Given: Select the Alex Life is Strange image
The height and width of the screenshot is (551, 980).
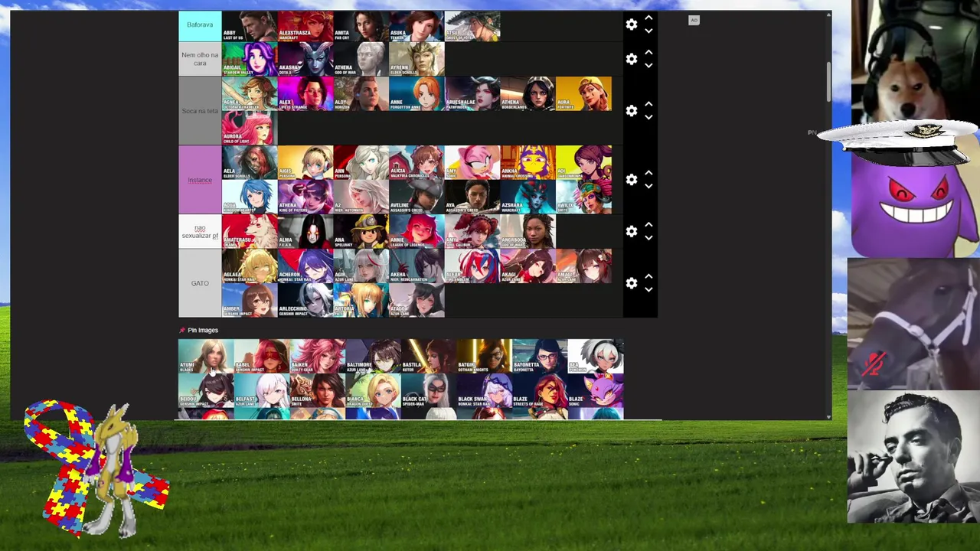Looking at the screenshot, I should point(305,93).
